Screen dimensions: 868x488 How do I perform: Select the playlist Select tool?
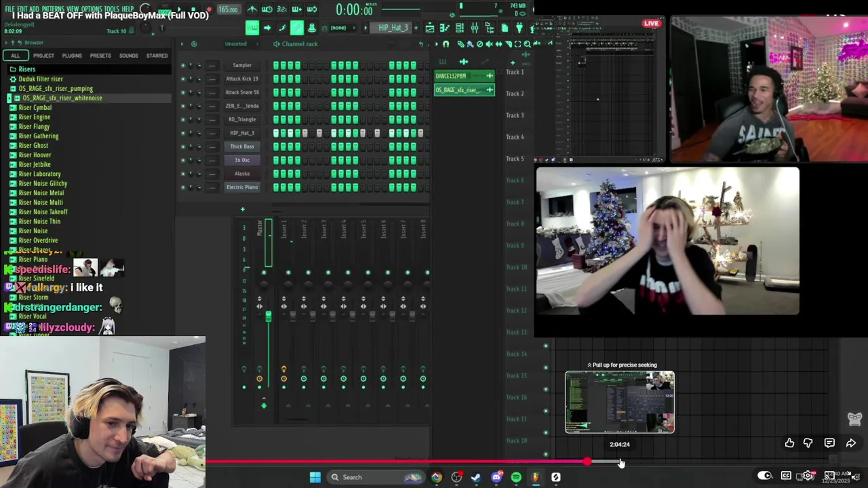[517, 44]
